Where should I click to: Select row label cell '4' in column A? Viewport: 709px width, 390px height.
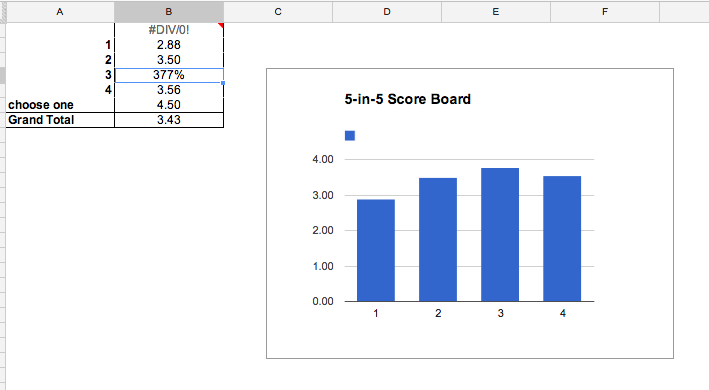[x=60, y=89]
